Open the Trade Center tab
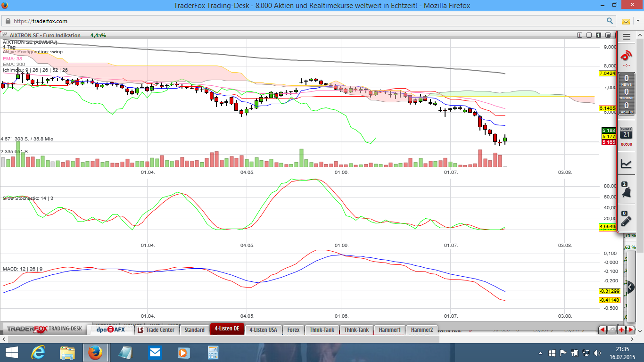The image size is (644, 362). 156,329
